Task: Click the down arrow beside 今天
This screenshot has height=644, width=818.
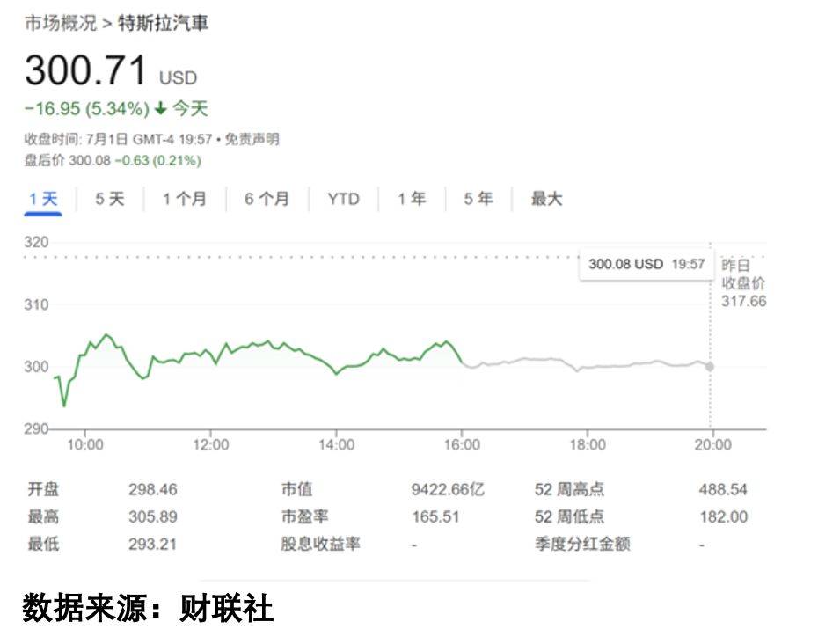Action: (161, 108)
